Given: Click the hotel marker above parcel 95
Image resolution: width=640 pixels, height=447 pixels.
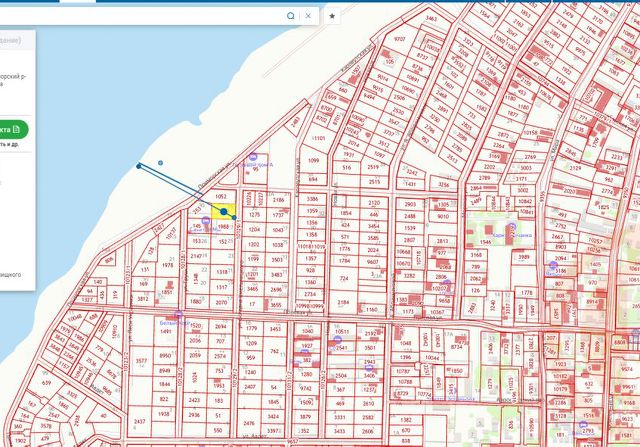Looking at the screenshot, I should 253,157.
